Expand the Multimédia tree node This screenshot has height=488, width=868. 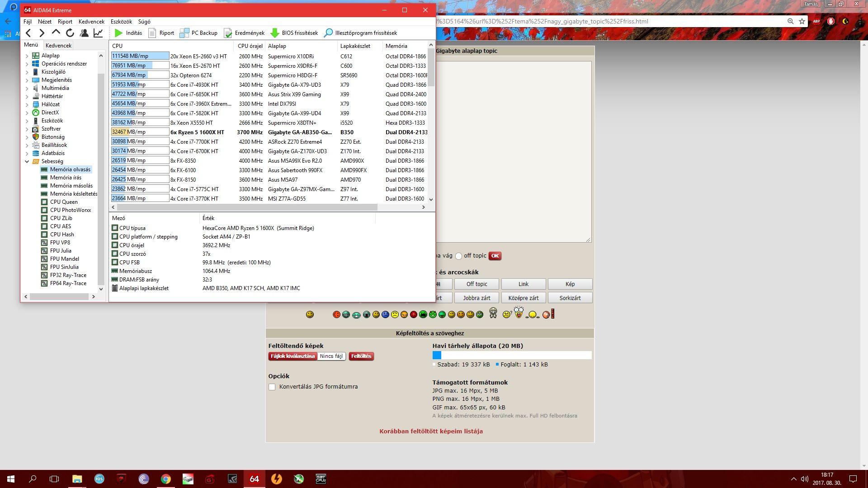tap(27, 89)
